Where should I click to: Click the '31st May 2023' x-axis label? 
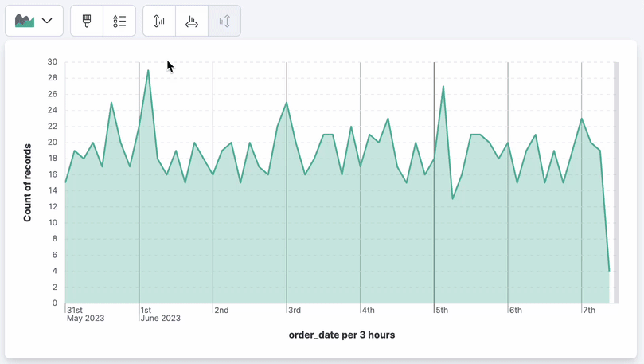pyautogui.click(x=85, y=314)
